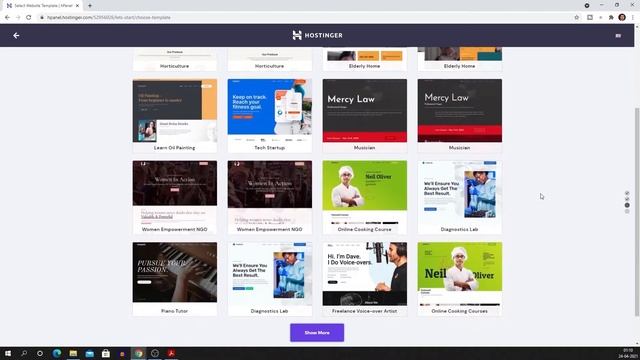This screenshot has height=360, width=640.
Task: Launch Microsoft Edge from the taskbar
Action: pos(57,353)
